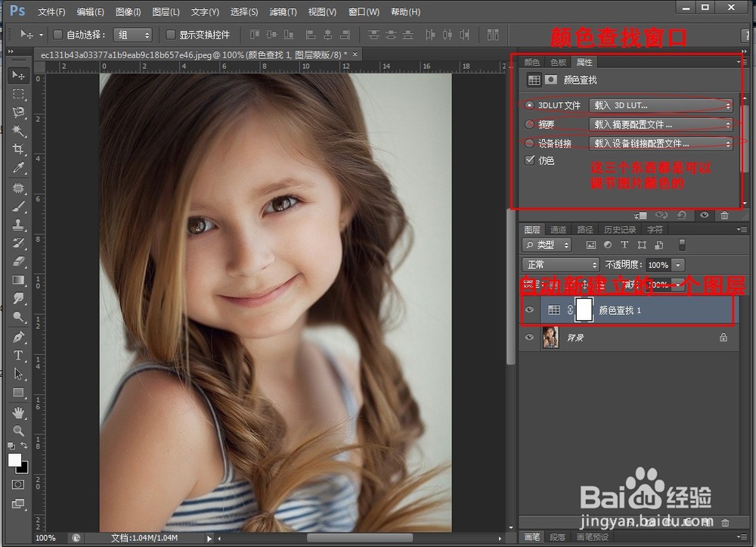
Task: Filter layers by pixel layer icon
Action: (590, 245)
